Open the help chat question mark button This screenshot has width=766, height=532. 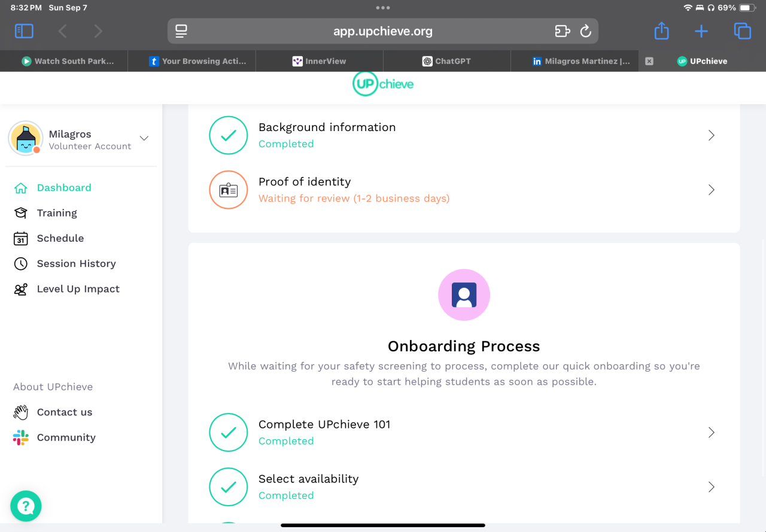26,506
